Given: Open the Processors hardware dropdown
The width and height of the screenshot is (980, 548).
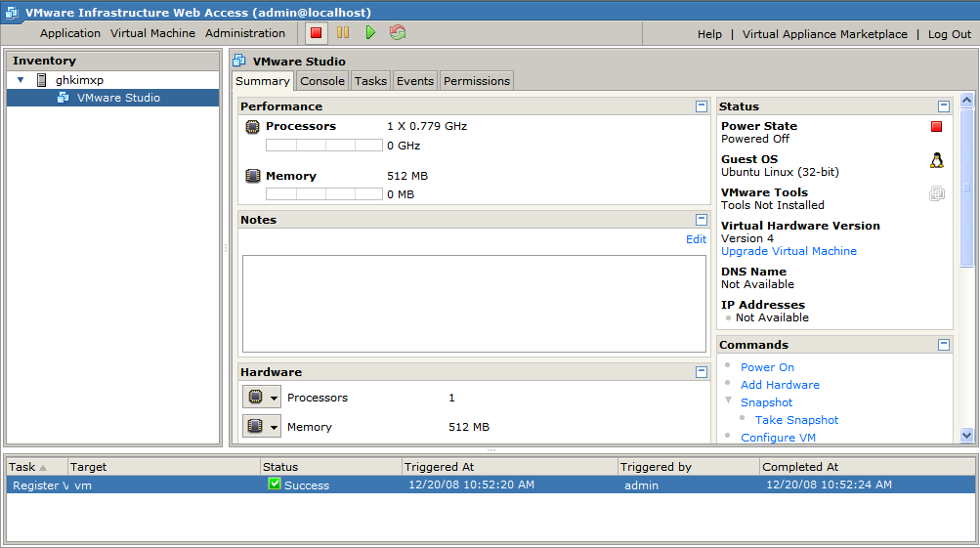Looking at the screenshot, I should click(261, 397).
